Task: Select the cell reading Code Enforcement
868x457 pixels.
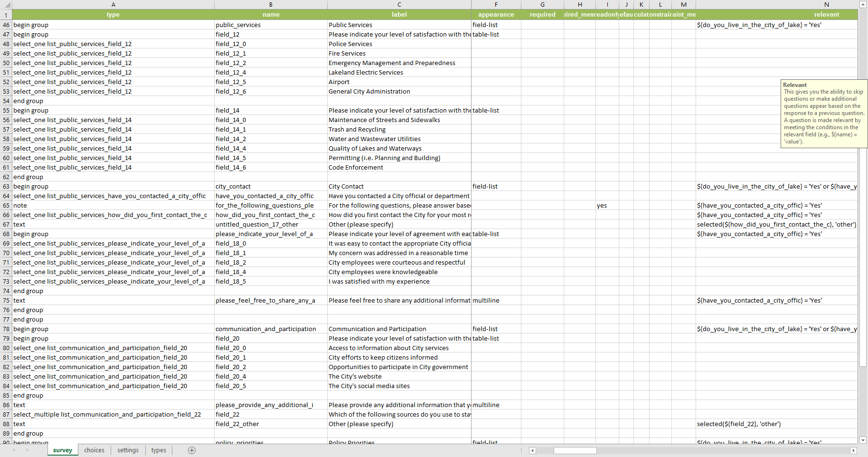Action: click(x=399, y=167)
